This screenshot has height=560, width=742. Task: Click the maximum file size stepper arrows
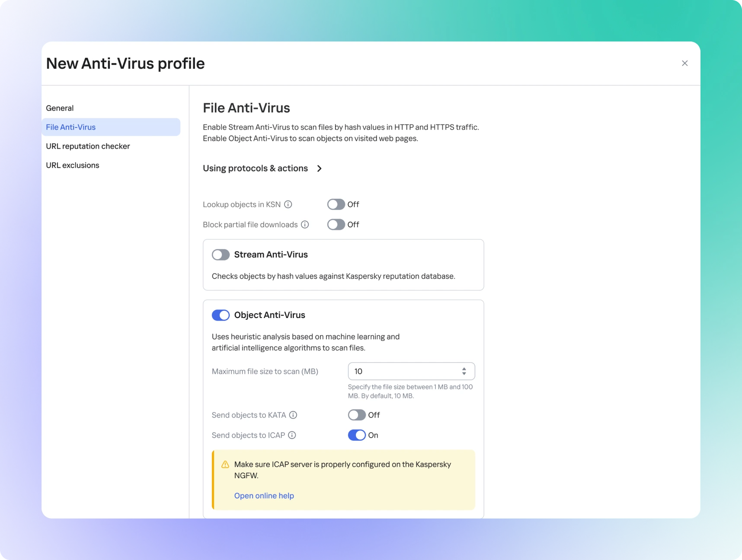[x=464, y=371]
